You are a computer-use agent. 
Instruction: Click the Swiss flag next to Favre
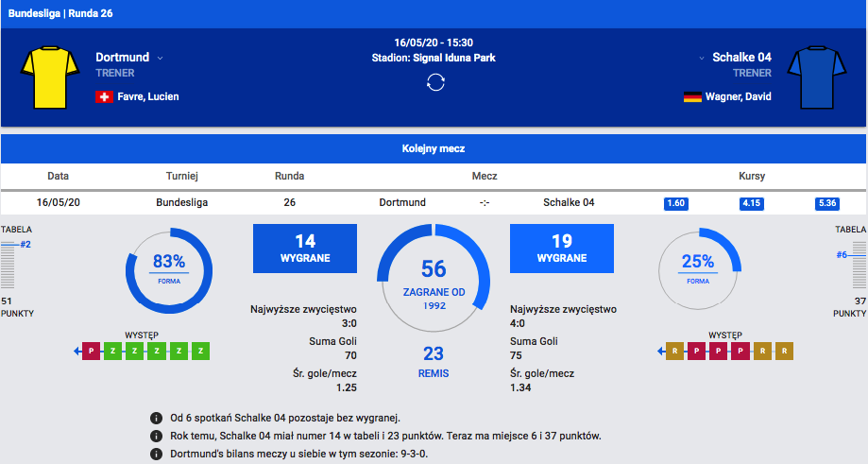pos(104,97)
